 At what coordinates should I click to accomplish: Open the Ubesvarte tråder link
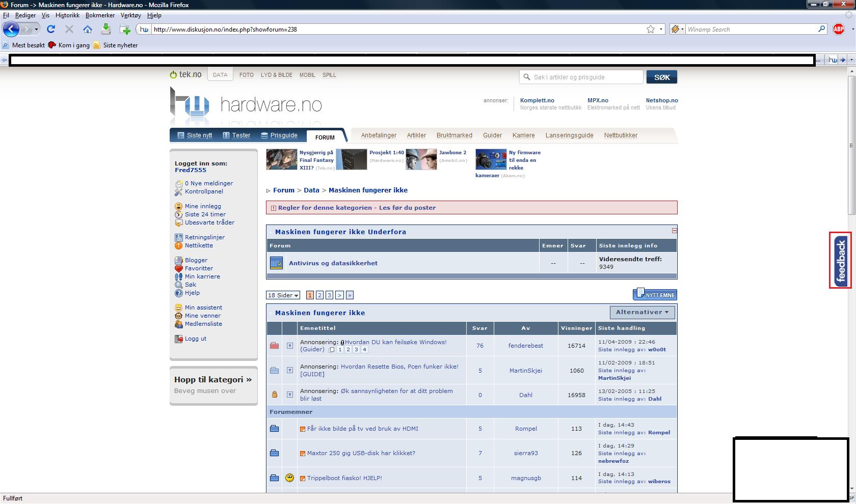(209, 222)
